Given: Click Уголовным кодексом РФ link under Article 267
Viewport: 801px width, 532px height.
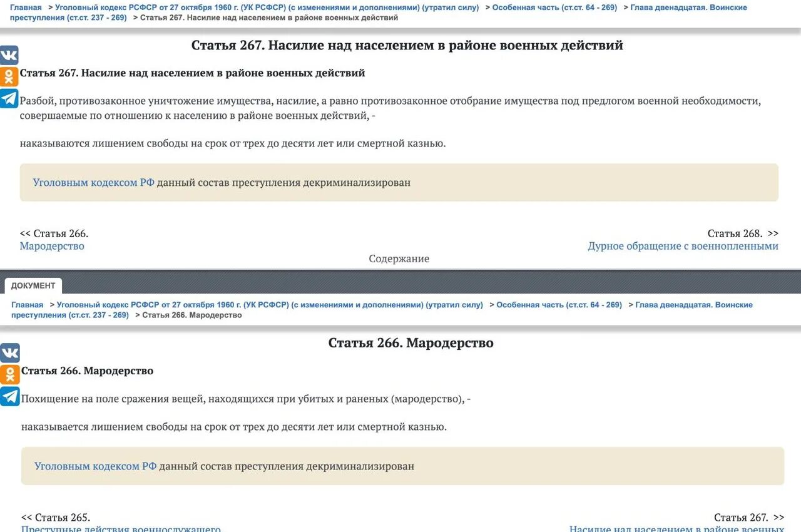Looking at the screenshot, I should pos(94,183).
